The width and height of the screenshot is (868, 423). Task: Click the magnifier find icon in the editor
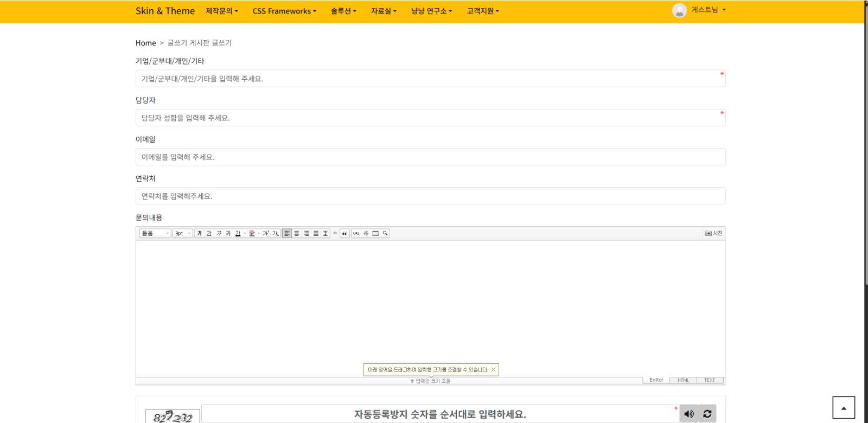[385, 233]
